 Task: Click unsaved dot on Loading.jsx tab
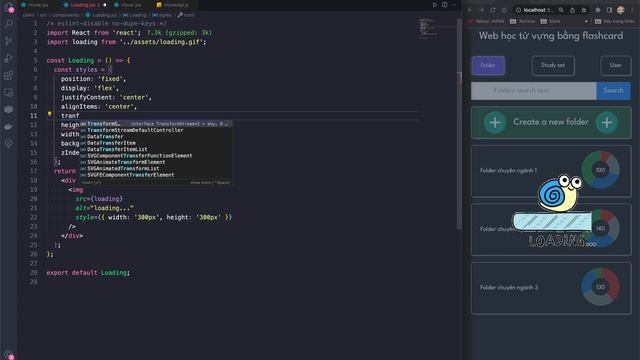(x=104, y=5)
